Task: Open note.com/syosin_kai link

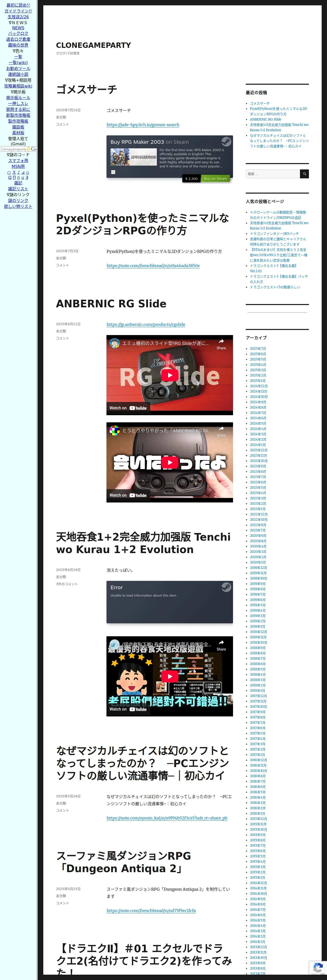Action: pyautogui.click(x=167, y=818)
